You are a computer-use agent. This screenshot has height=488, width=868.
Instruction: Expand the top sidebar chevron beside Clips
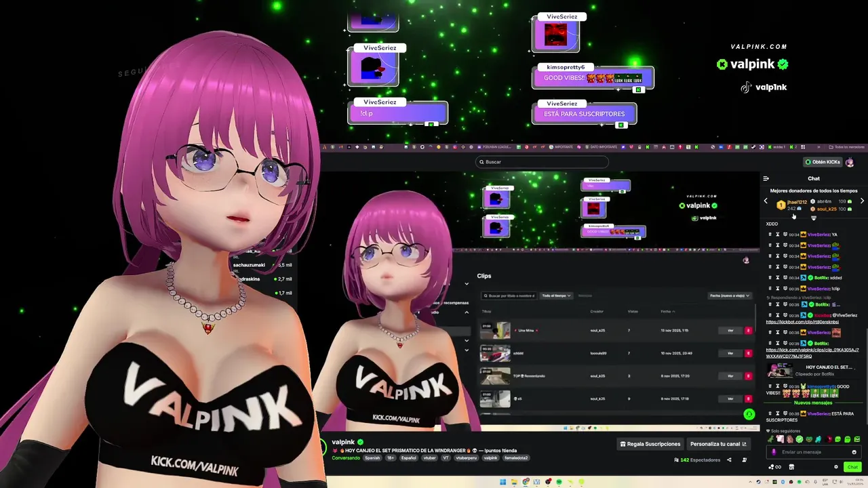tap(467, 283)
